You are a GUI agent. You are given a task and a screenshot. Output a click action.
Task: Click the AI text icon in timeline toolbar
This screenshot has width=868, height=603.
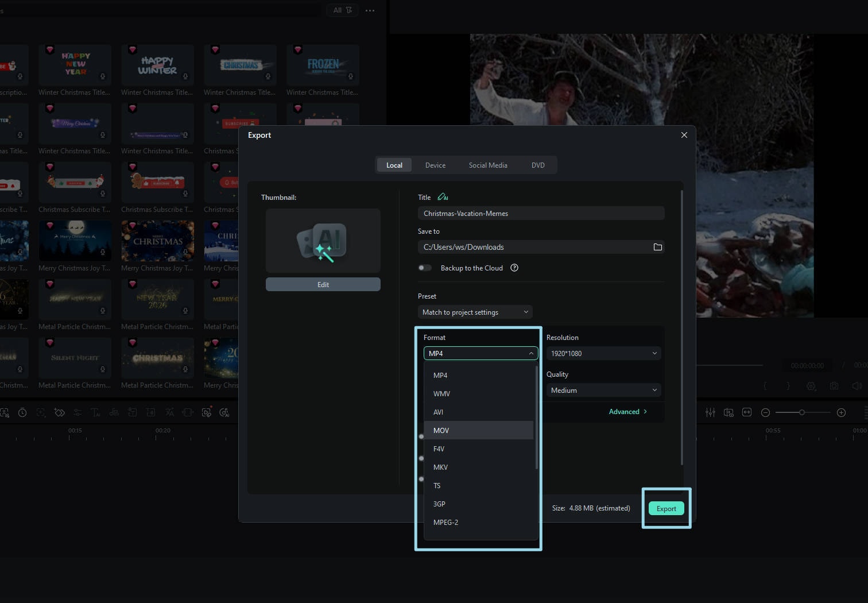click(x=96, y=412)
